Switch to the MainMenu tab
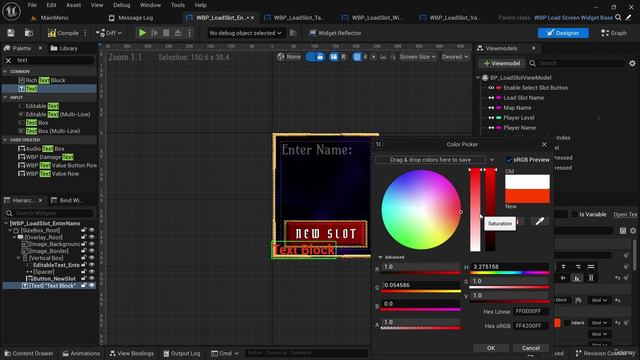Image resolution: width=640 pixels, height=360 pixels. [x=50, y=18]
